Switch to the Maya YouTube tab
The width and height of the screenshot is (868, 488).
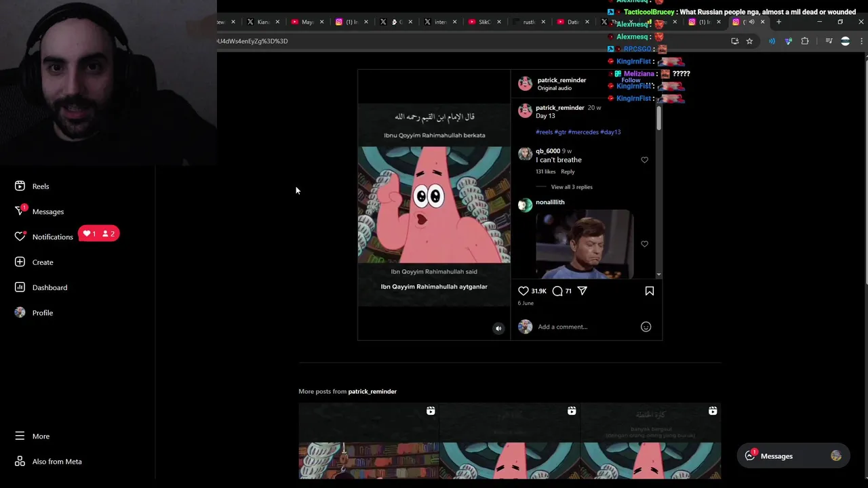click(307, 22)
